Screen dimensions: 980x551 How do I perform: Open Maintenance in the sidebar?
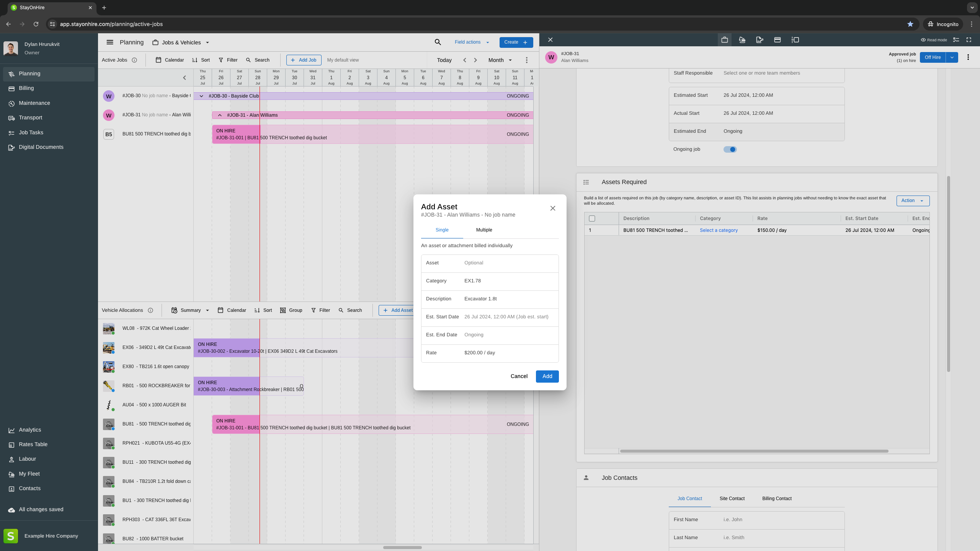[34, 103]
